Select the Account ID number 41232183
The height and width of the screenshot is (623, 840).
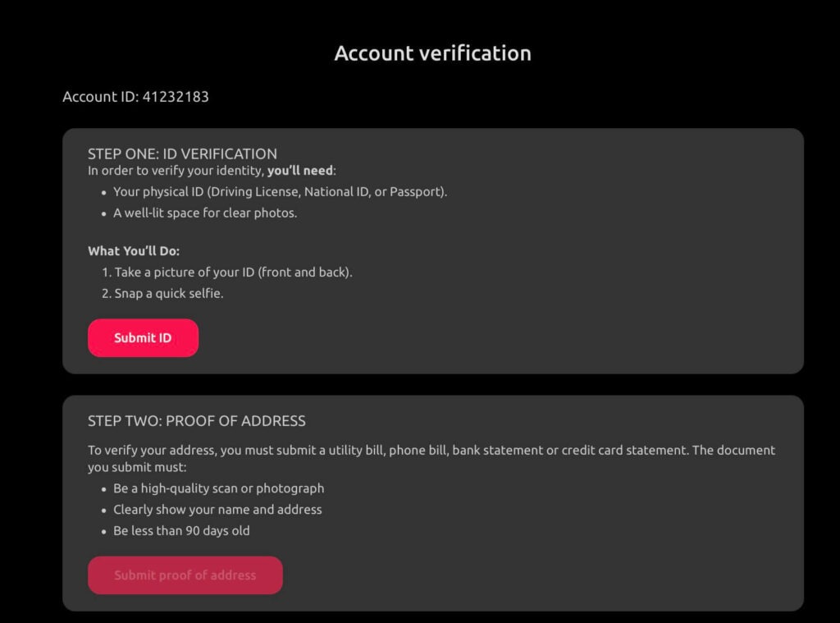tap(176, 97)
